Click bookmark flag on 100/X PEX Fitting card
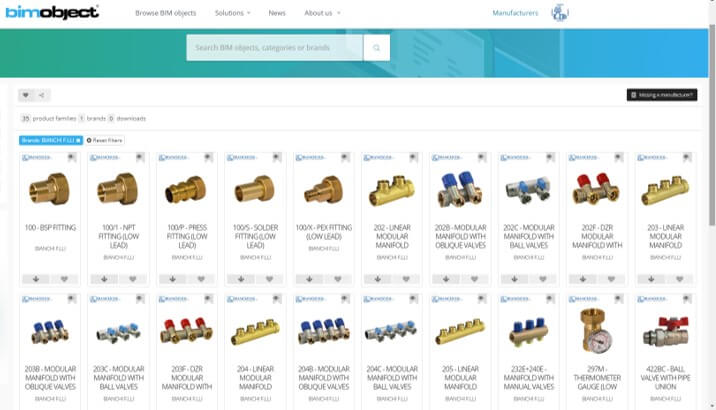This screenshot has width=716, height=410. [x=345, y=158]
